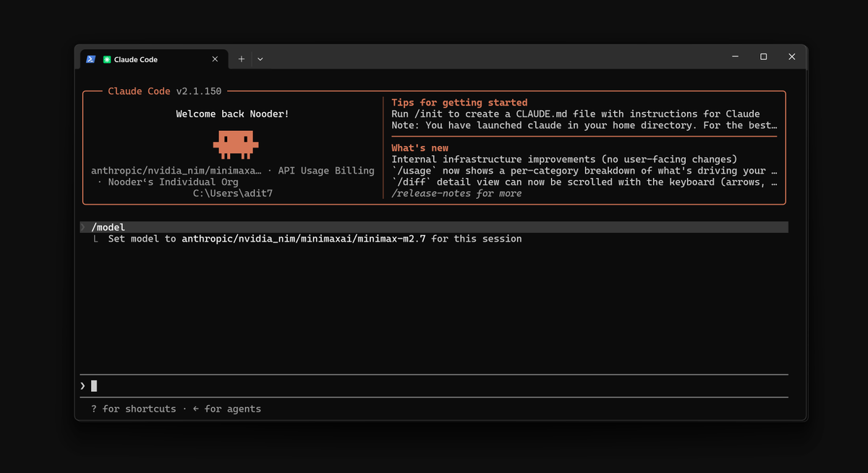Click the "C:\Users\adit7" path

(232, 193)
